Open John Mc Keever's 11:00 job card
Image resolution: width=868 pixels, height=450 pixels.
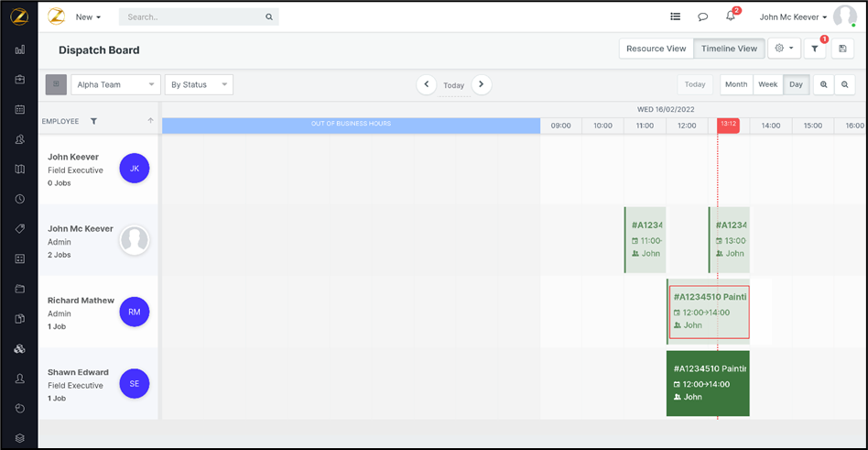pos(645,240)
